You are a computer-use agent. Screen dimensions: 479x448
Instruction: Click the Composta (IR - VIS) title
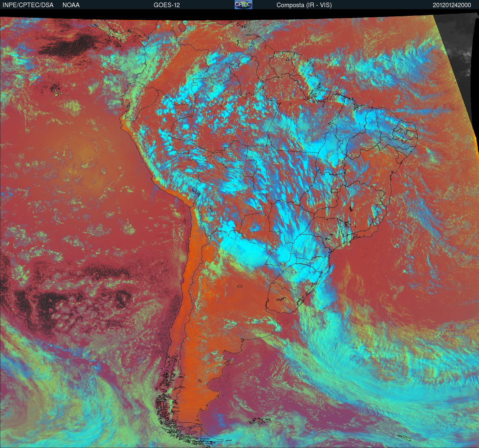pyautogui.click(x=304, y=5)
